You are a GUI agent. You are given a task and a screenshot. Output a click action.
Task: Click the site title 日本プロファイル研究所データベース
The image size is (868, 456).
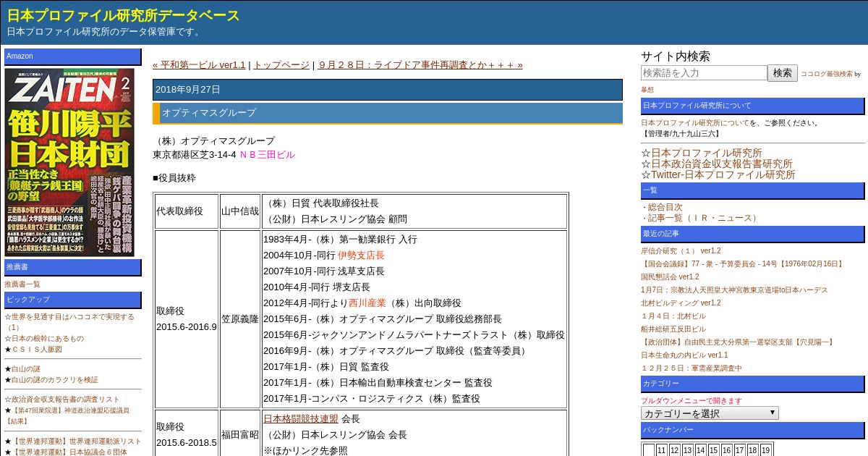coord(124,15)
